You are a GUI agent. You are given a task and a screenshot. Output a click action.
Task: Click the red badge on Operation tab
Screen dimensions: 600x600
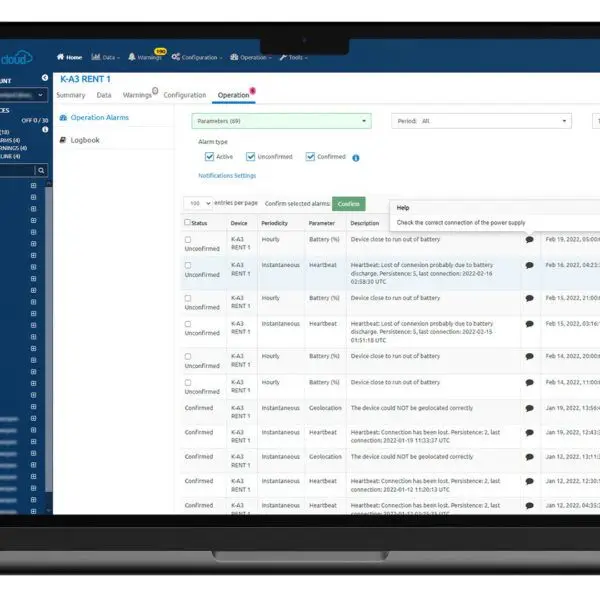pos(253,91)
